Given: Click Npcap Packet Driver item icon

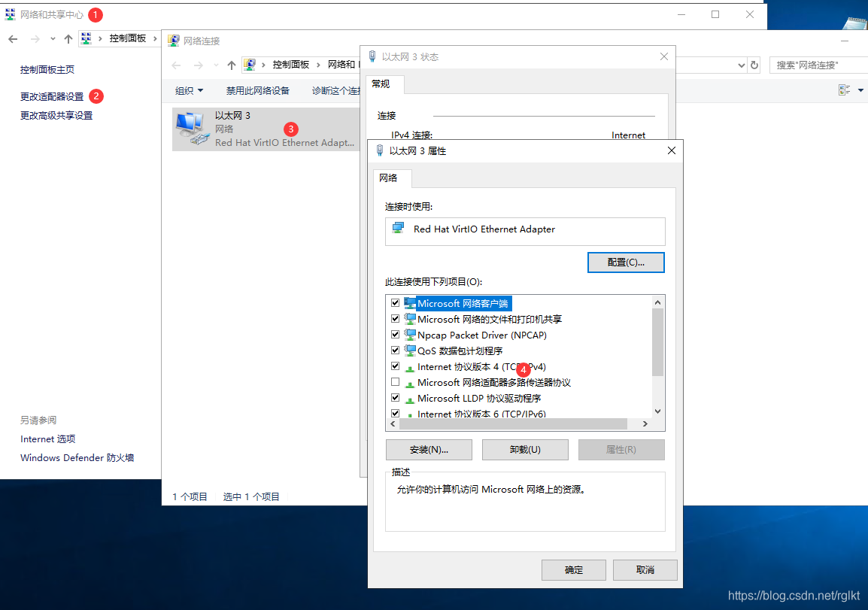Looking at the screenshot, I should 410,335.
